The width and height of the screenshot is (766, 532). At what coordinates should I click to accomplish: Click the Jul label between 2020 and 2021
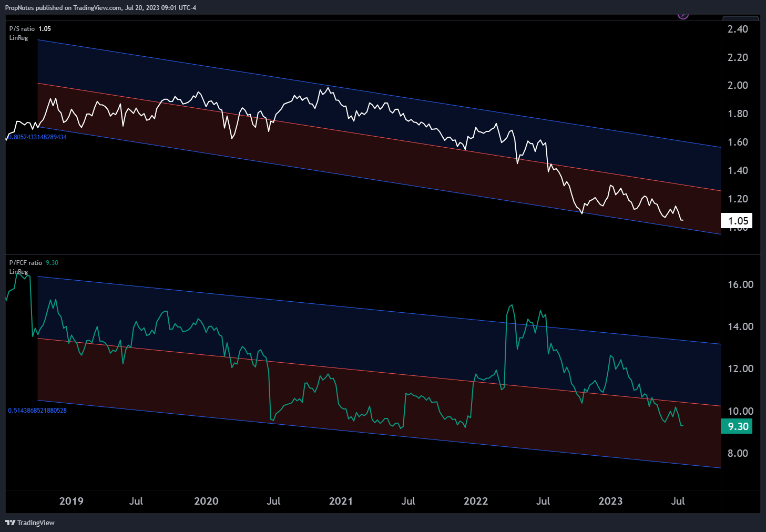(x=273, y=501)
